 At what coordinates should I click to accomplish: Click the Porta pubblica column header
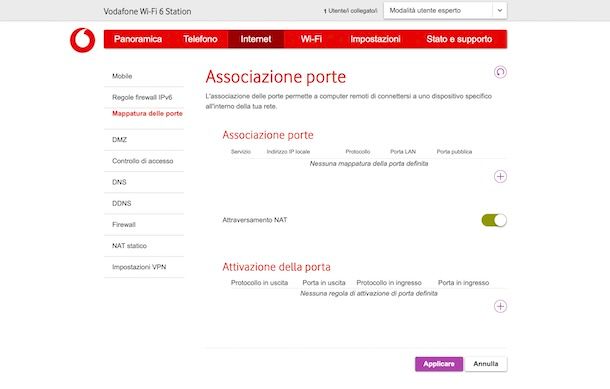[x=454, y=152]
